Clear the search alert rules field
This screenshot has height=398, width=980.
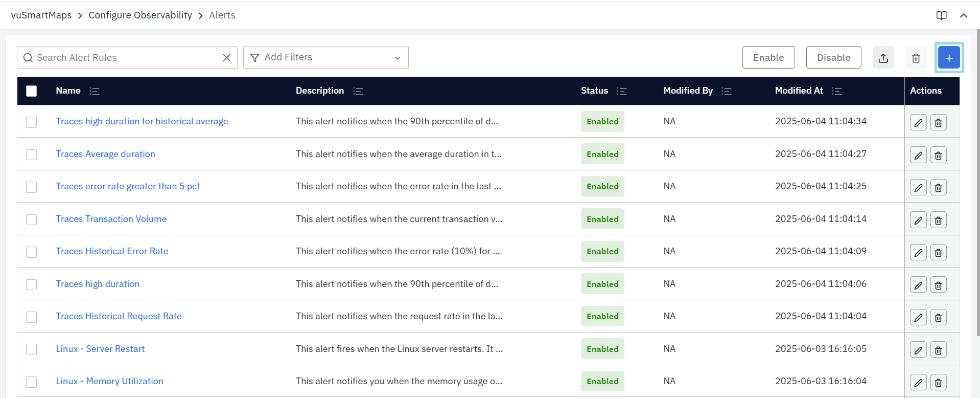click(x=227, y=58)
